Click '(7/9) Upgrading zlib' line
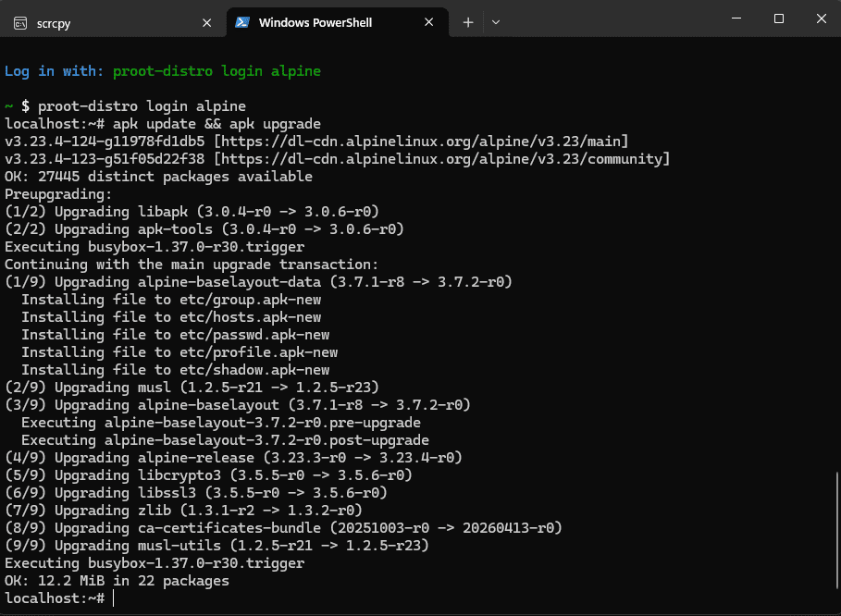Image resolution: width=841 pixels, height=616 pixels. pos(183,511)
